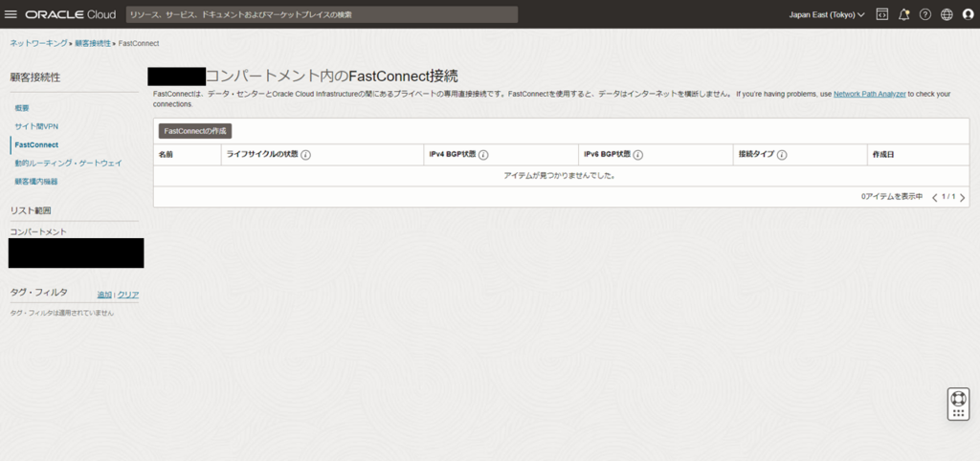980x461 pixels.
Task: Open the Japan East (Tokyo) region dropdown
Action: point(827,14)
